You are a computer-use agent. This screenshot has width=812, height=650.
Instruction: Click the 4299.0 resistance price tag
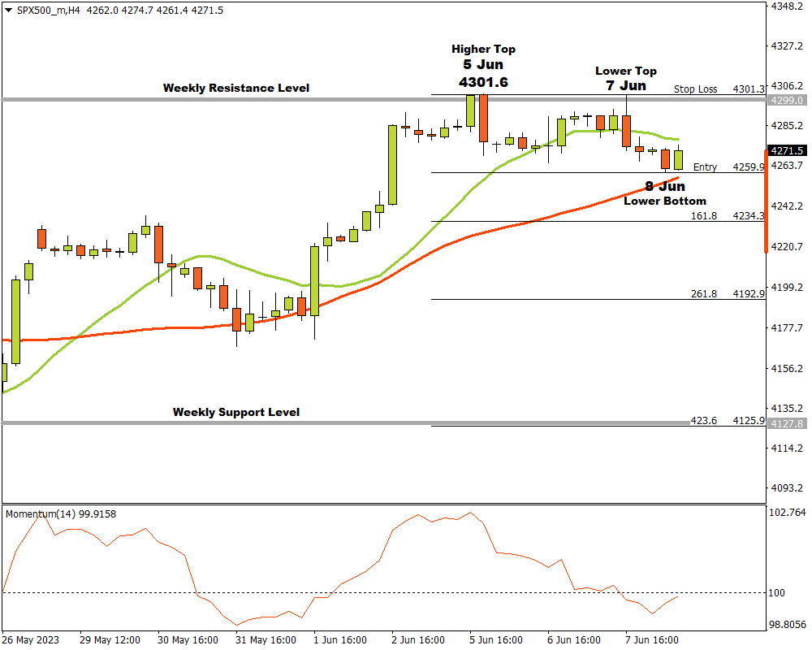(787, 100)
